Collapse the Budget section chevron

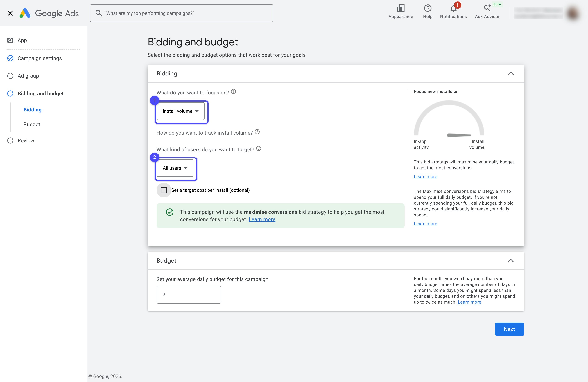pyautogui.click(x=511, y=261)
